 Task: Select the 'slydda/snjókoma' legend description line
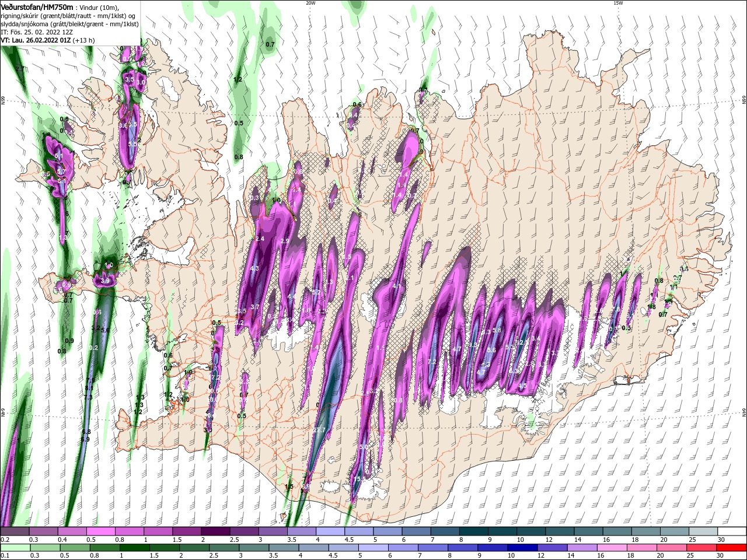coord(69,24)
